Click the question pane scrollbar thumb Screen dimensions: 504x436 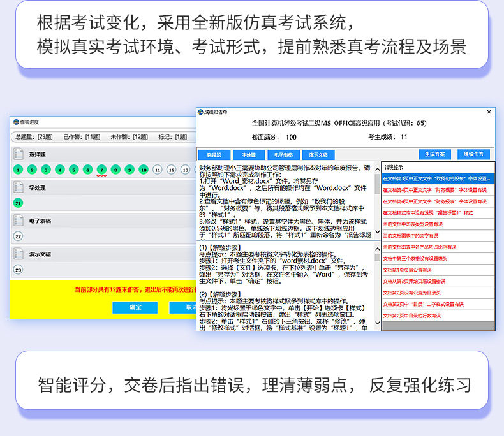tap(377, 184)
